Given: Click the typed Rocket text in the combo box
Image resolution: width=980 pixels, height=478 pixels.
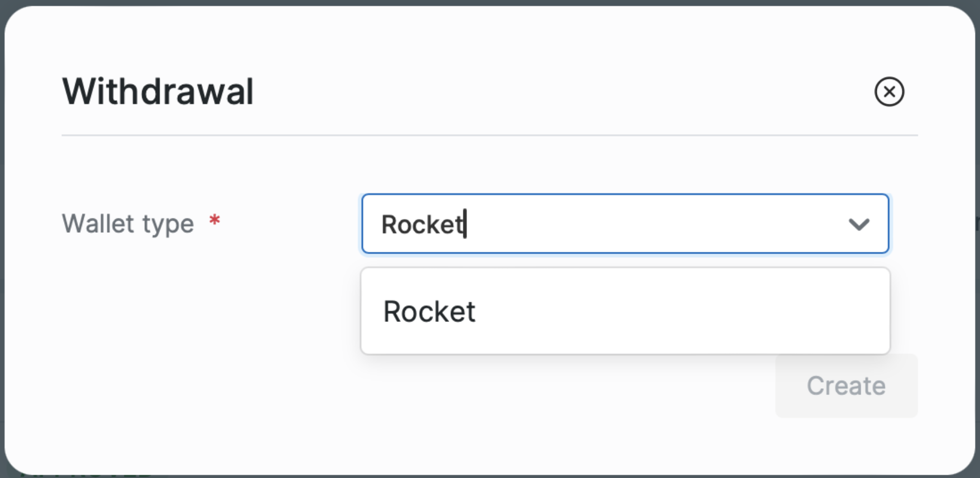Looking at the screenshot, I should point(422,225).
